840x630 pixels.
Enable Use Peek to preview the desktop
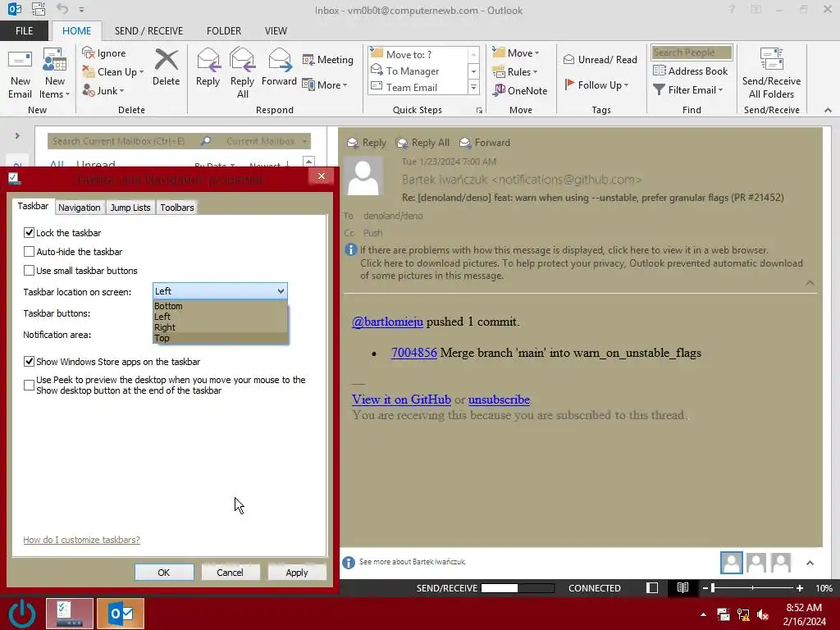click(x=29, y=385)
